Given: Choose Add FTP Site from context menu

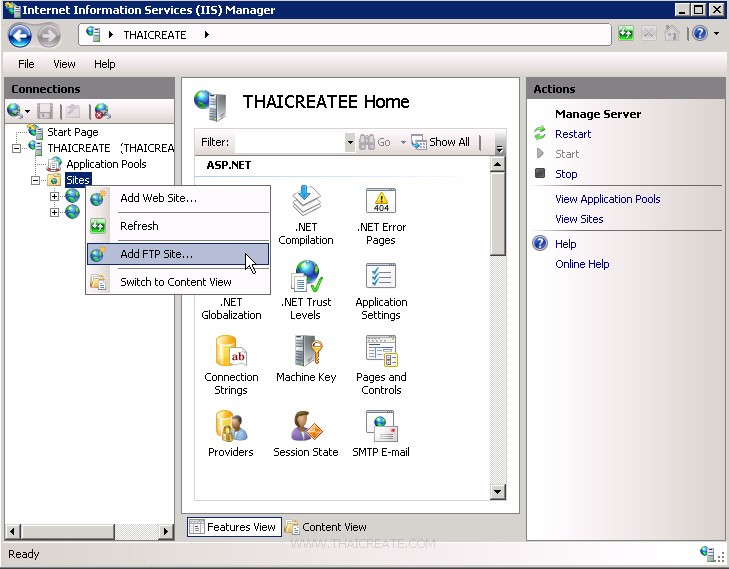Looking at the screenshot, I should click(x=157, y=254).
